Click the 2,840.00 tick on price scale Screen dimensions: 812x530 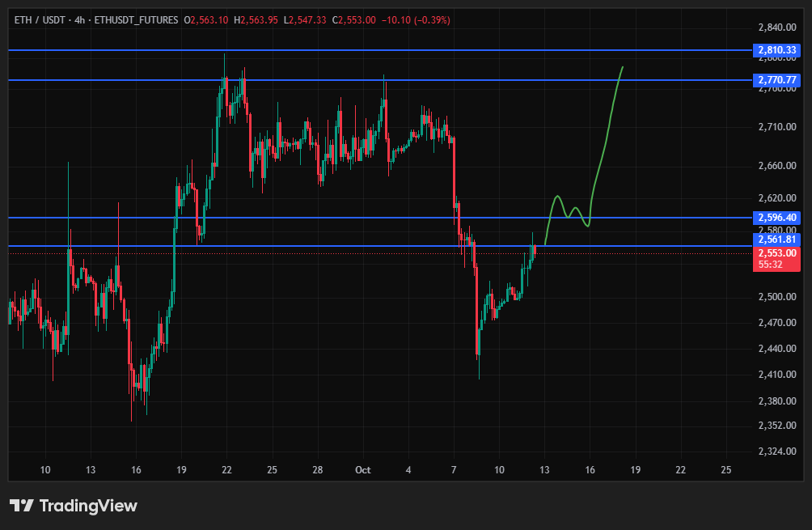tap(776, 28)
